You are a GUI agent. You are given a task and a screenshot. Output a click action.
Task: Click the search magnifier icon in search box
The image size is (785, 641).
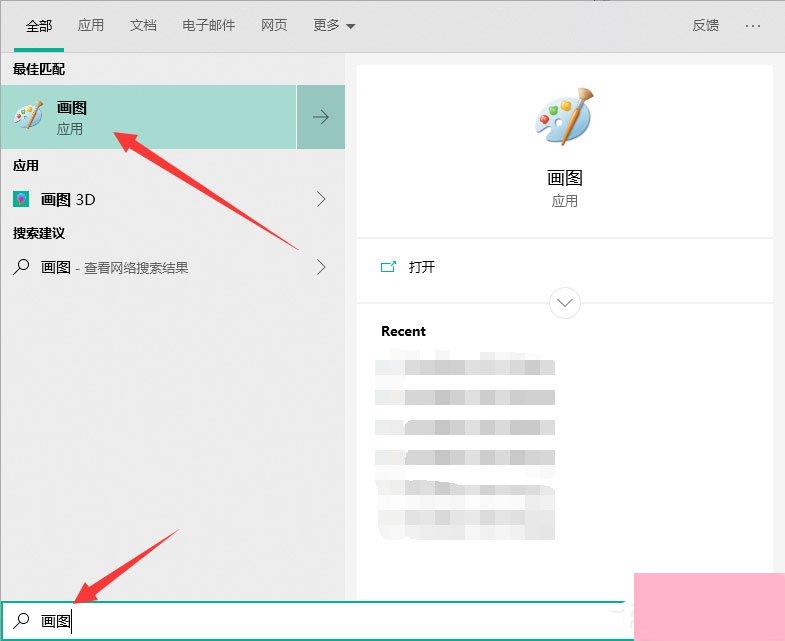coord(21,620)
